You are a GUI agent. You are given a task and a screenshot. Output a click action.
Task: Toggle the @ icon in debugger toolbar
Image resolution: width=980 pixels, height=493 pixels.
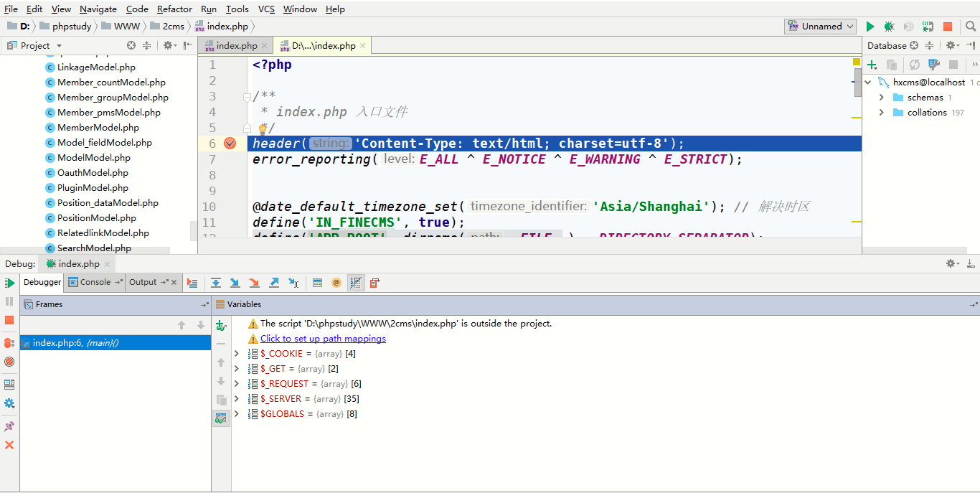[336, 283]
